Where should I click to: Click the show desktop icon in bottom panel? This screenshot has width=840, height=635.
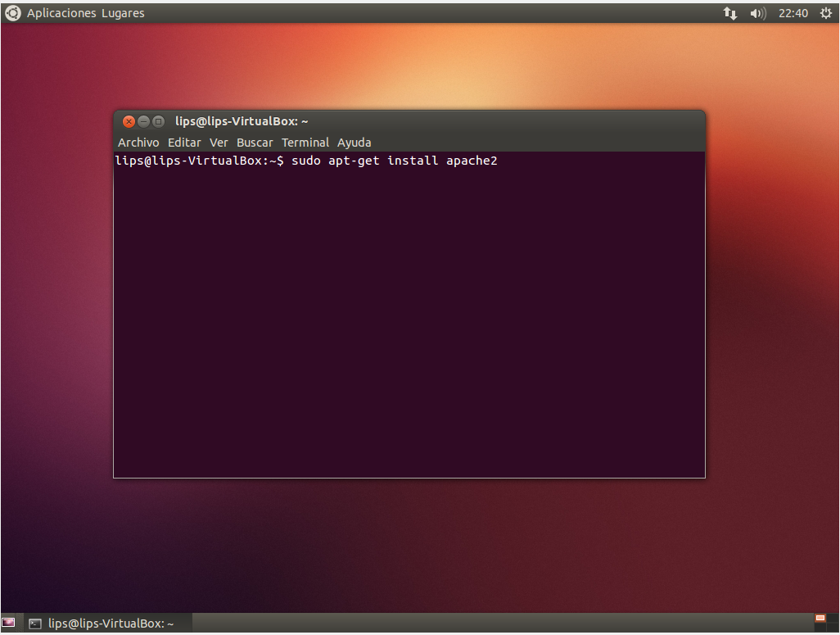tap(9, 623)
